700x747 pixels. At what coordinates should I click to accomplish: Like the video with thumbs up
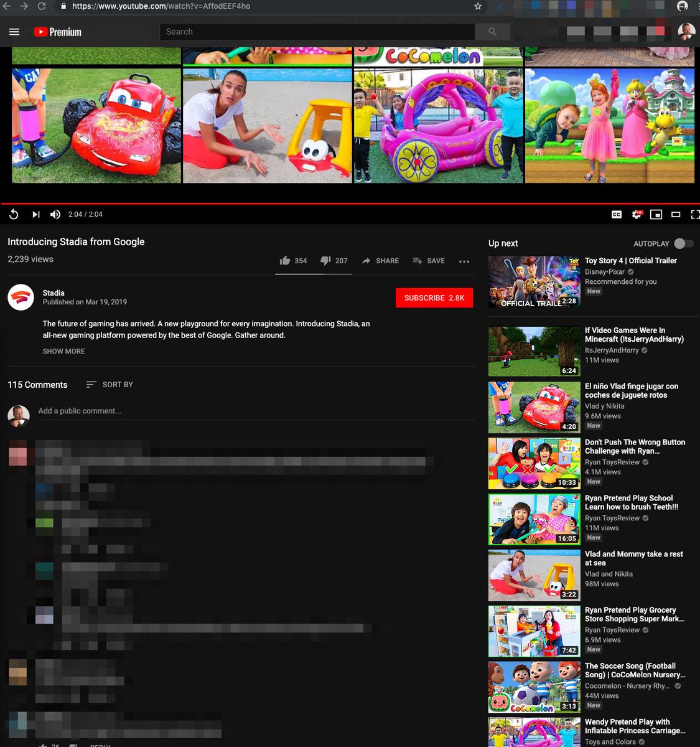click(x=293, y=261)
